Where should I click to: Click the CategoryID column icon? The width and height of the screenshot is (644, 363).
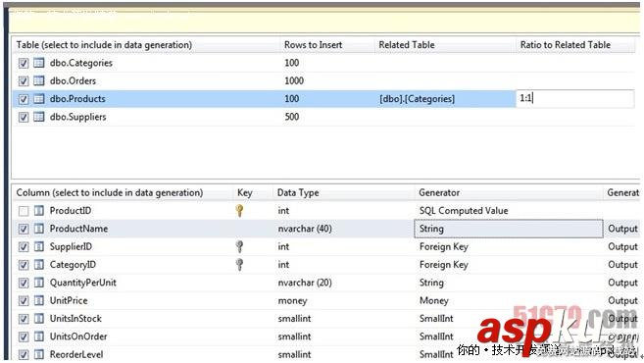pyautogui.click(x=39, y=265)
